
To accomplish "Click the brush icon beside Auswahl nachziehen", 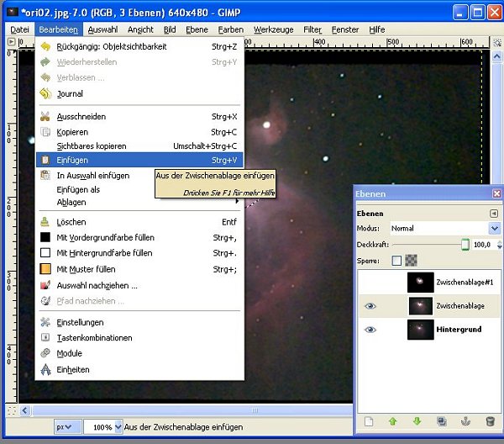I will (x=45, y=285).
